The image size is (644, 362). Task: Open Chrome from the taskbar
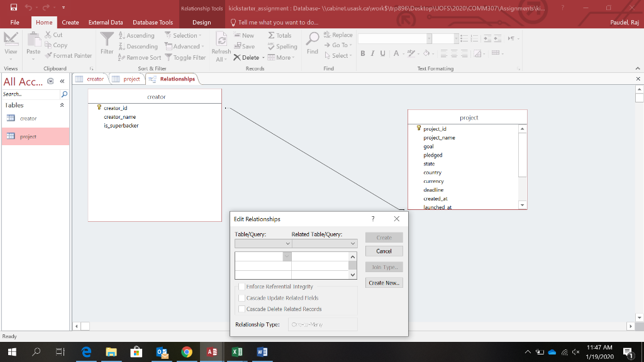tap(187, 352)
